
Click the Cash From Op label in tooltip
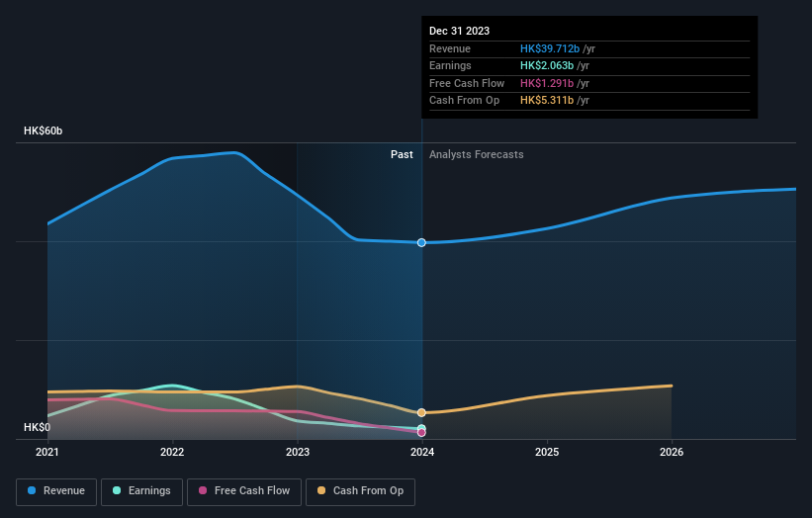pos(464,101)
